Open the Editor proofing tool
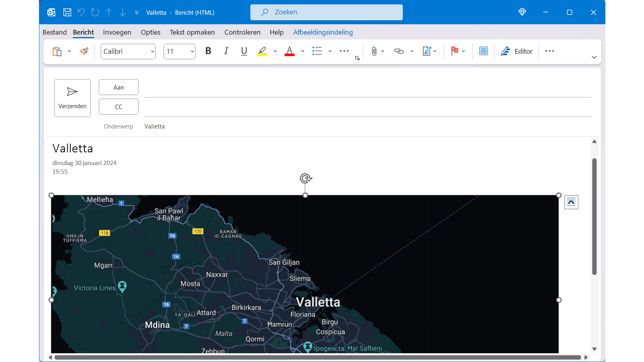 [x=517, y=51]
